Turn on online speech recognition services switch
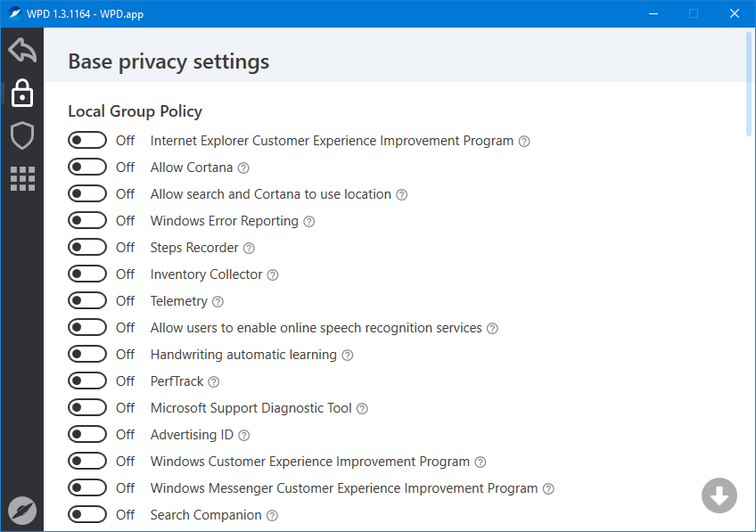This screenshot has height=532, width=756. pyautogui.click(x=87, y=328)
